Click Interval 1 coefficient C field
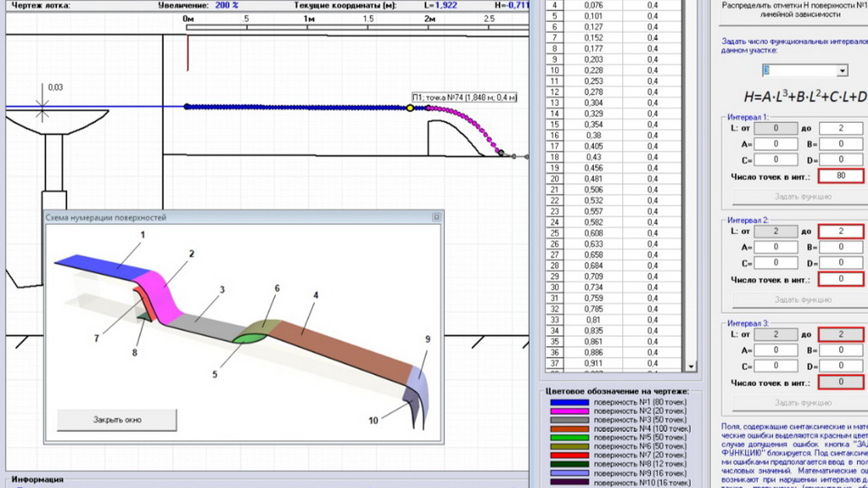 (x=776, y=160)
